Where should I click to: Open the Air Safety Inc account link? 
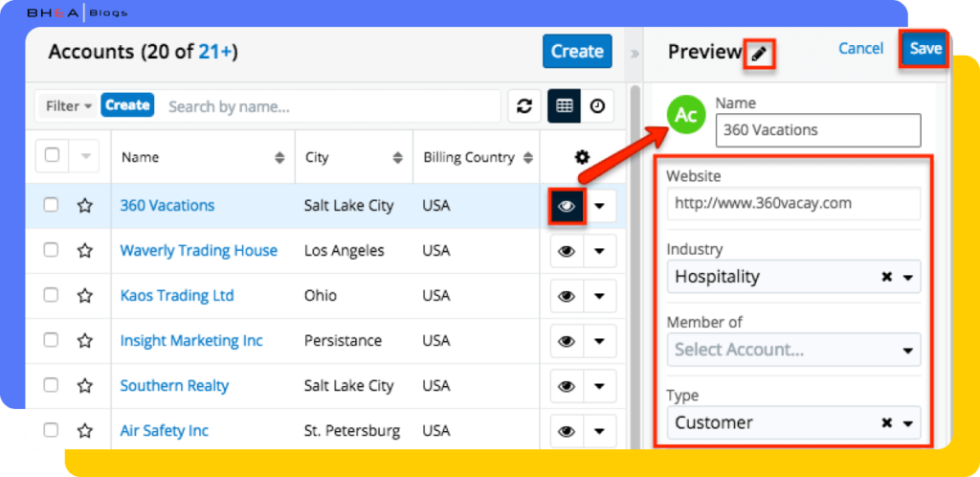tap(165, 431)
